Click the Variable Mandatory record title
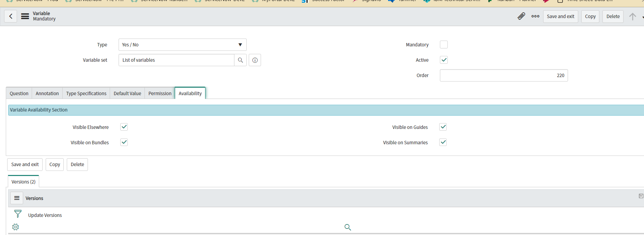 coord(44,16)
